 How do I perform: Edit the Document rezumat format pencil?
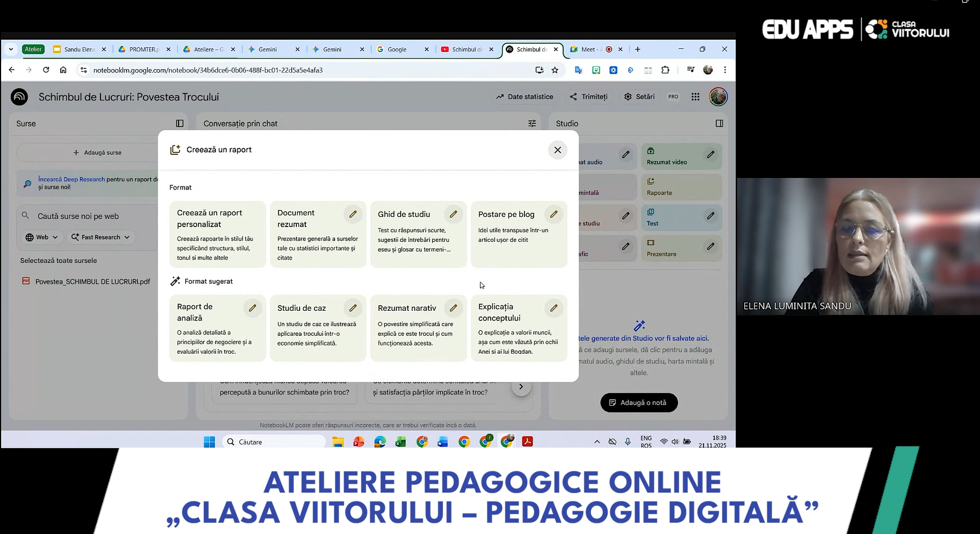[x=353, y=214]
